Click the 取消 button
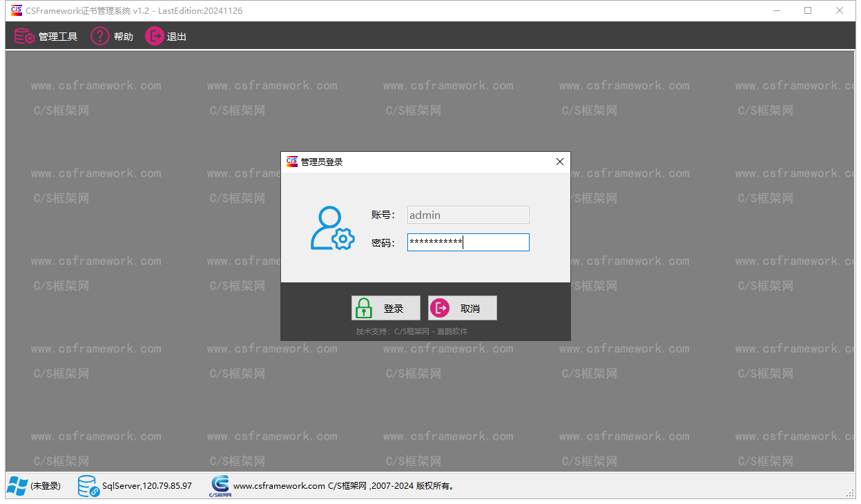The image size is (861, 504). click(x=463, y=308)
